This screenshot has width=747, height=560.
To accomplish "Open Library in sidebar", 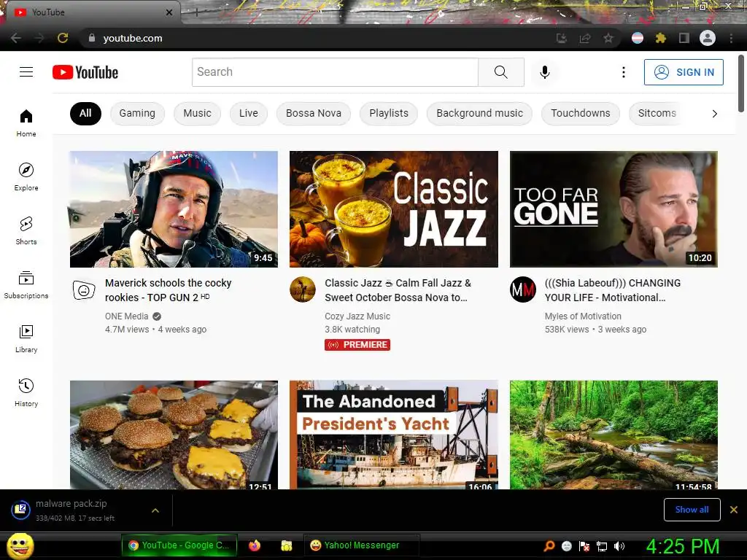I will (26, 338).
